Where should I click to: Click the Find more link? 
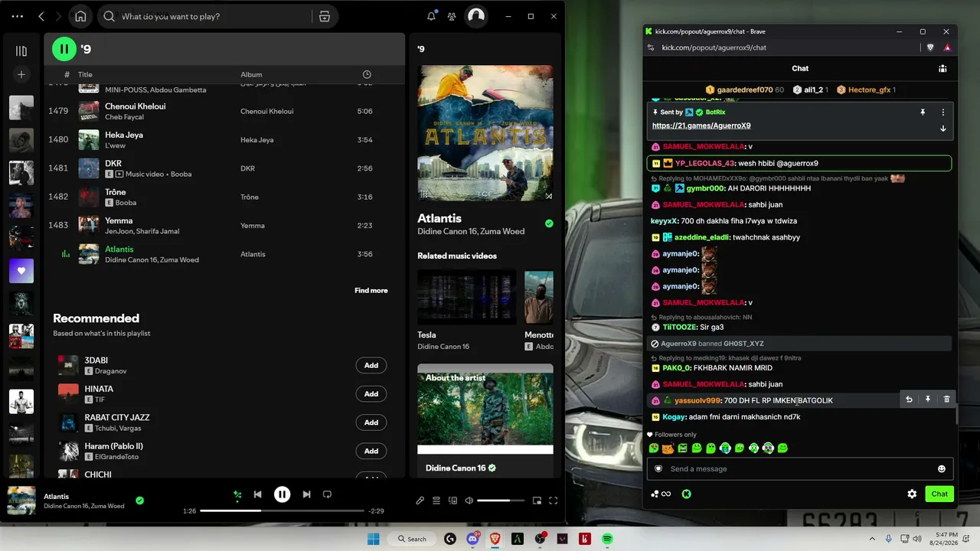click(371, 291)
